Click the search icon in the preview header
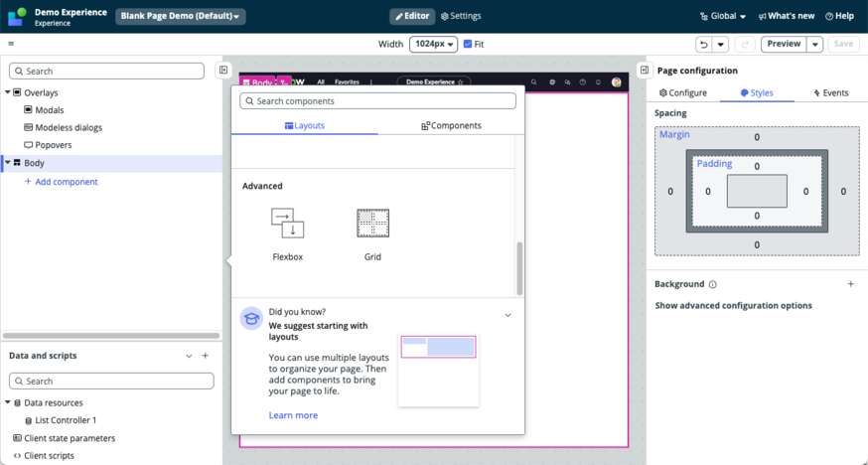 (534, 81)
